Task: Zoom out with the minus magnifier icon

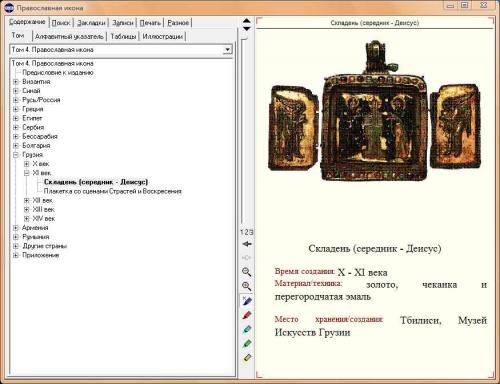Action: 246,272
